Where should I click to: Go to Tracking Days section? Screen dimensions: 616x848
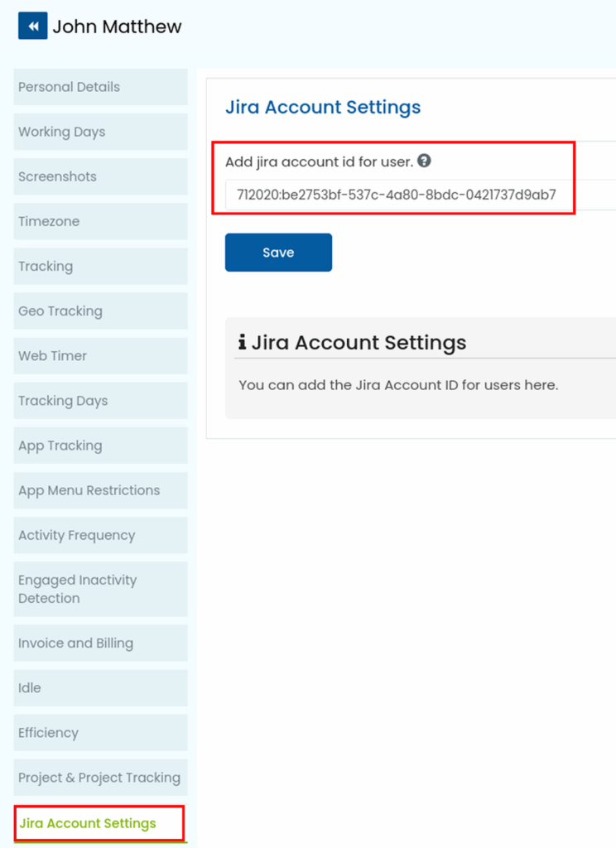tap(100, 400)
